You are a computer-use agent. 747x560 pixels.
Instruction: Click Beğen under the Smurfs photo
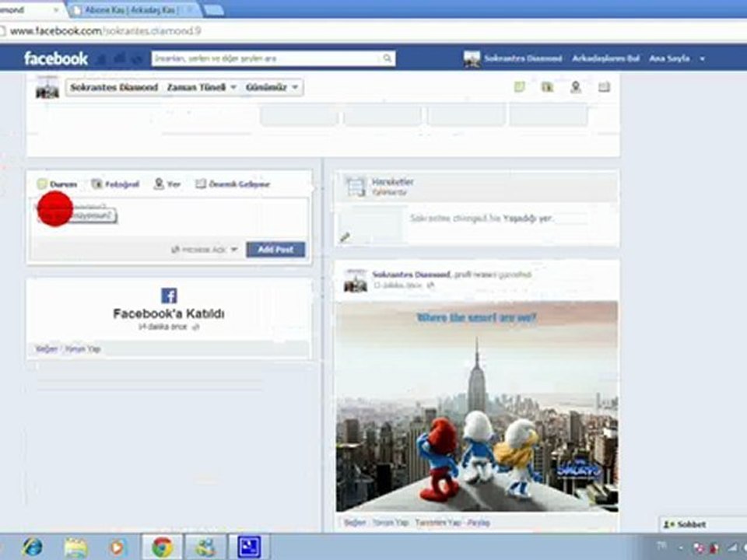point(355,523)
